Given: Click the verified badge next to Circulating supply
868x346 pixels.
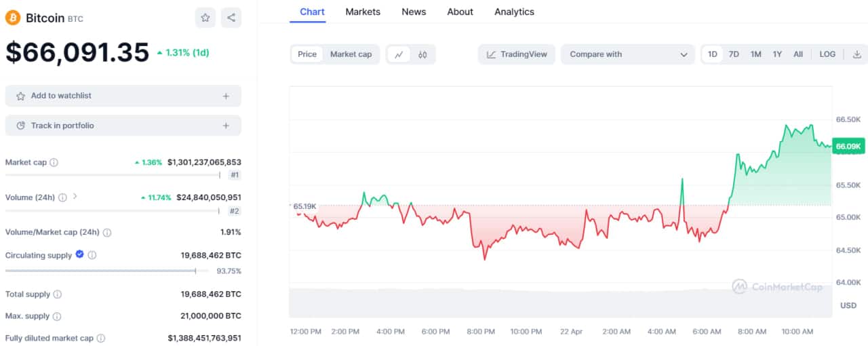Looking at the screenshot, I should point(79,254).
